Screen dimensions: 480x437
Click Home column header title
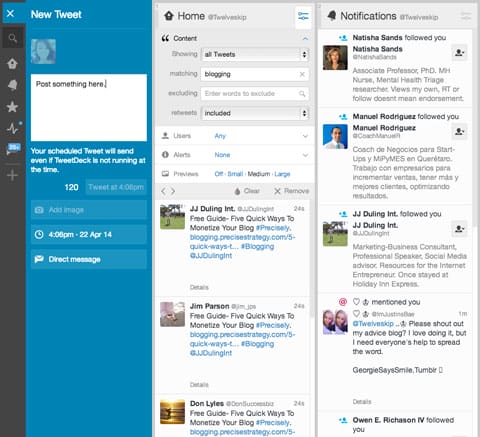[191, 16]
